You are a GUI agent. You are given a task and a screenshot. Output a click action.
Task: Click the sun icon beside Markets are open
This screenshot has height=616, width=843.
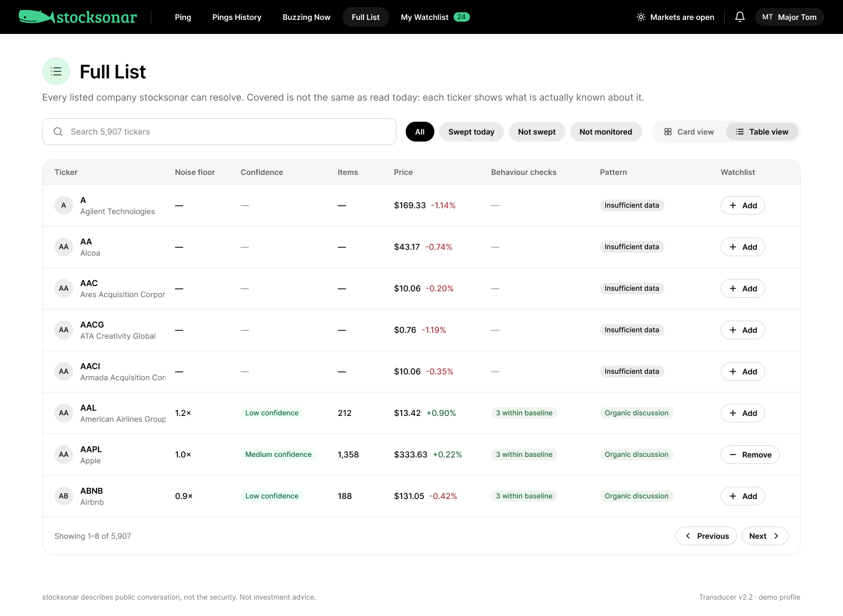[x=641, y=17]
